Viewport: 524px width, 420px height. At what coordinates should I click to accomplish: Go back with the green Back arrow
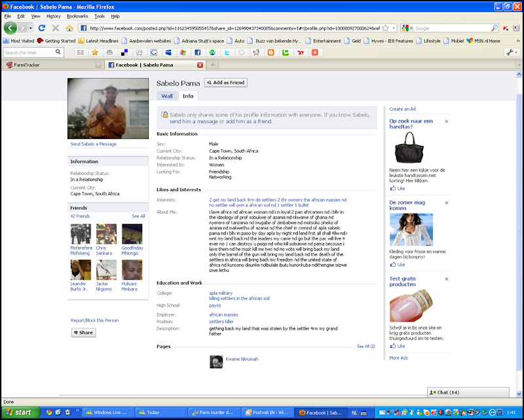point(10,28)
